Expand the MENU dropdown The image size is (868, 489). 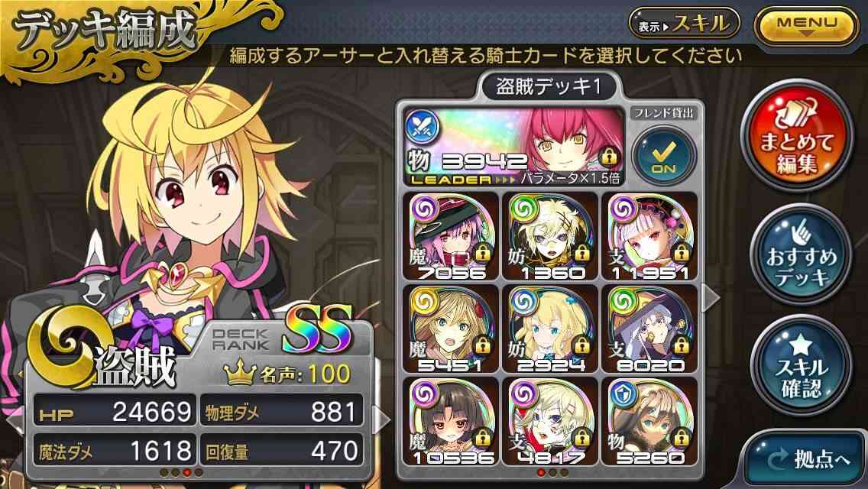(x=807, y=25)
